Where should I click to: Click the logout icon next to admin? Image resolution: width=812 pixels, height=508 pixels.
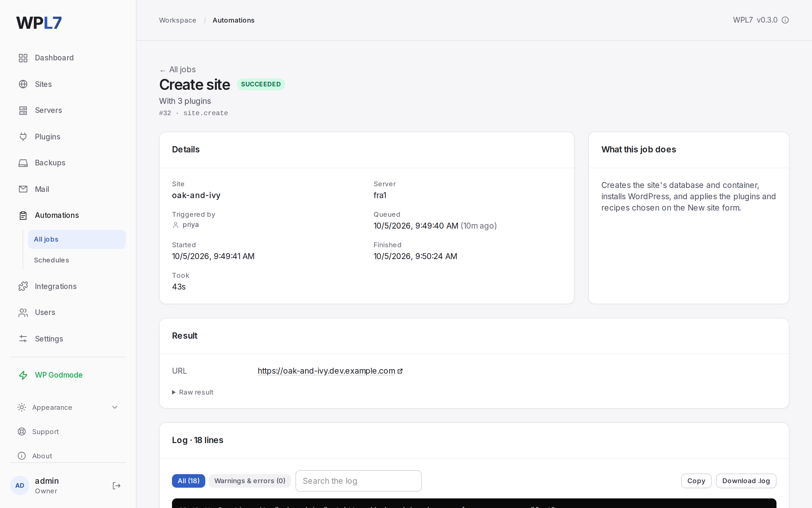[x=116, y=485]
